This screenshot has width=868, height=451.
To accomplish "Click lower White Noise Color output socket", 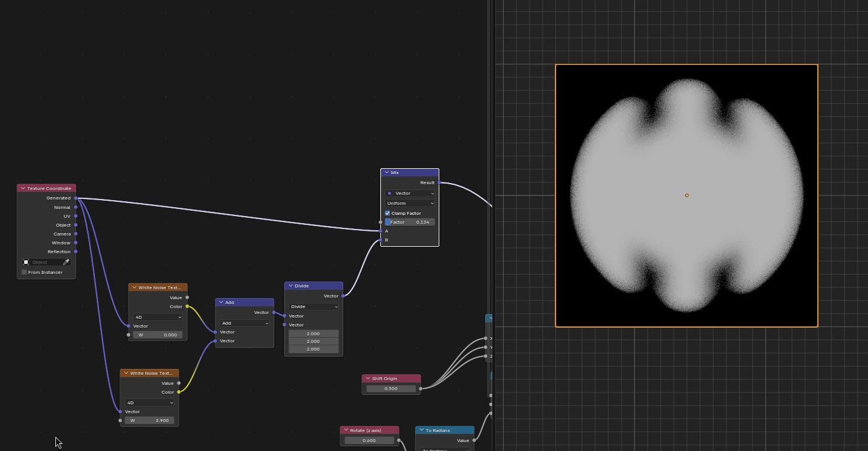I will [x=179, y=392].
